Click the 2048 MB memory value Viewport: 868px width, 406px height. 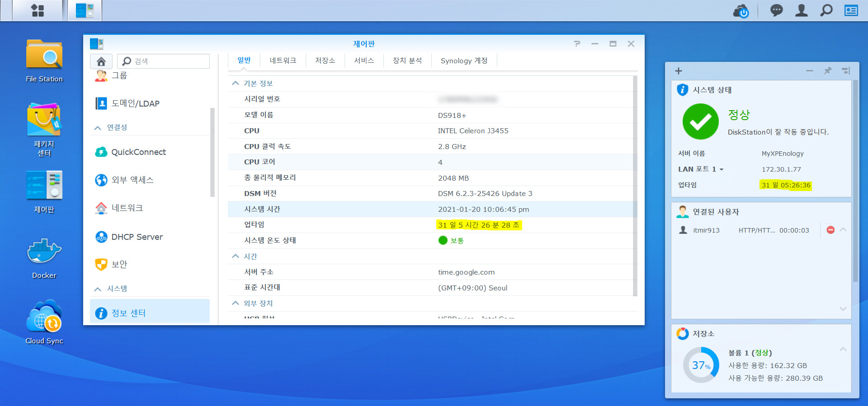[x=453, y=178]
